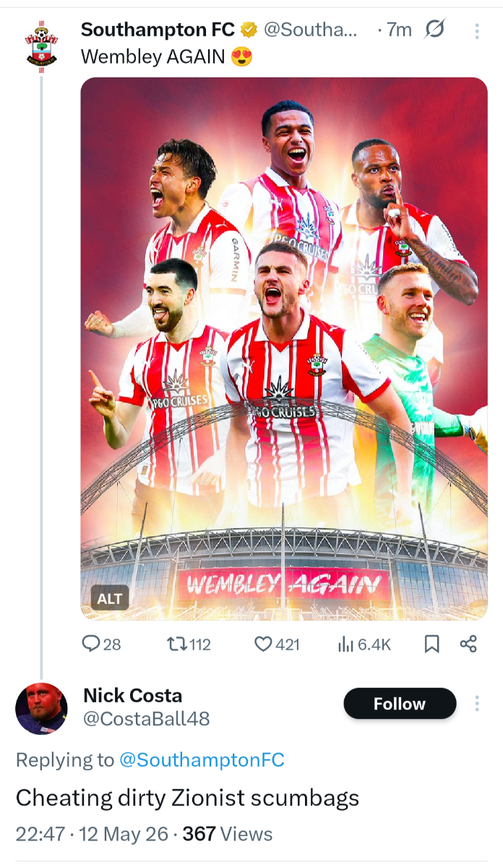The image size is (503, 868).
Task: Open Nick Costa display name
Action: click(x=133, y=696)
